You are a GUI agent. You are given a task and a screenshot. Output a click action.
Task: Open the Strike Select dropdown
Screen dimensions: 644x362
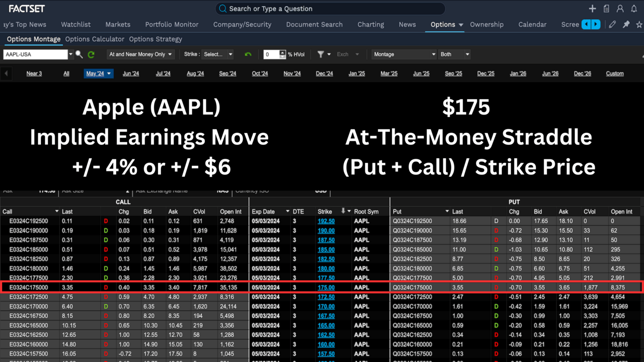point(218,54)
